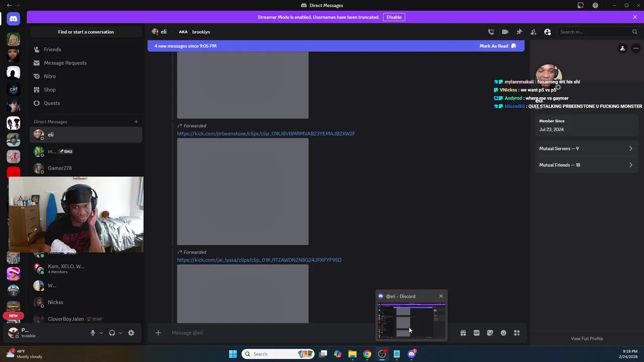Viewport: 644px width, 362px height.
Task: Dismiss the Streamer Mode banner
Action: 635,17
